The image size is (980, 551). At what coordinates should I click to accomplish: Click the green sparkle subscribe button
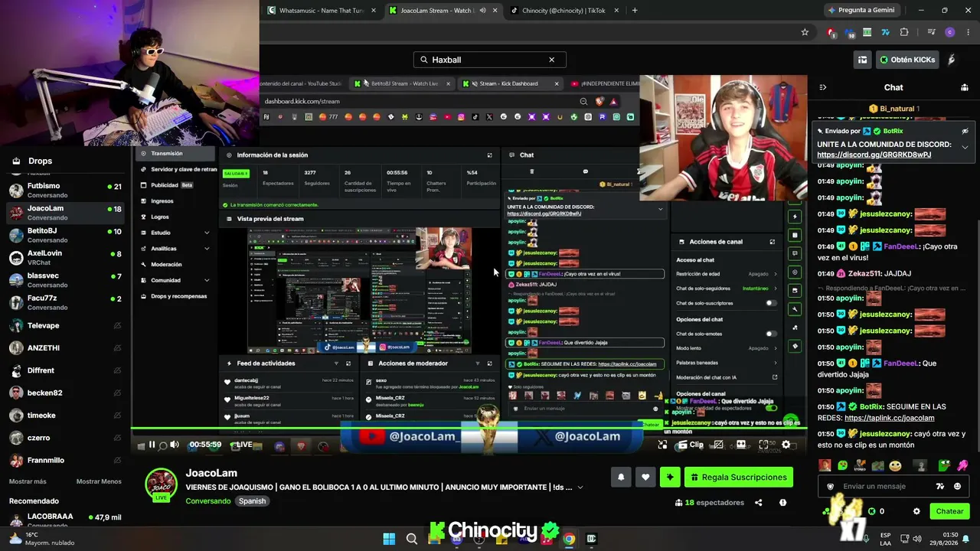pos(670,477)
